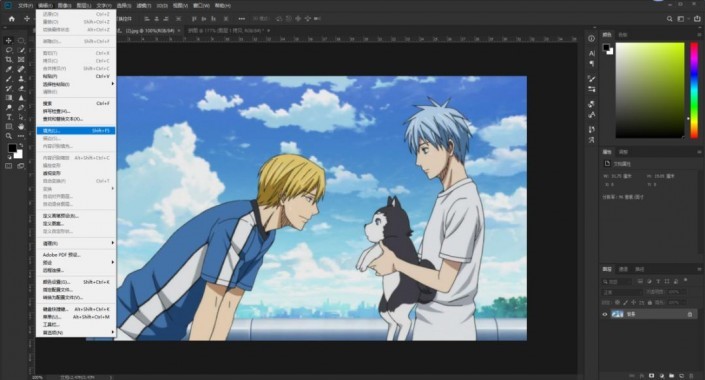Toggle Quick Mask mode button
705x380 pixels.
tap(9, 166)
